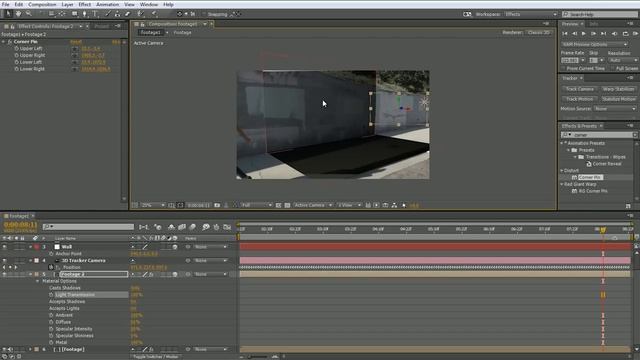Select the Puppet Pin tool
This screenshot has width=640, height=360.
point(154,14)
